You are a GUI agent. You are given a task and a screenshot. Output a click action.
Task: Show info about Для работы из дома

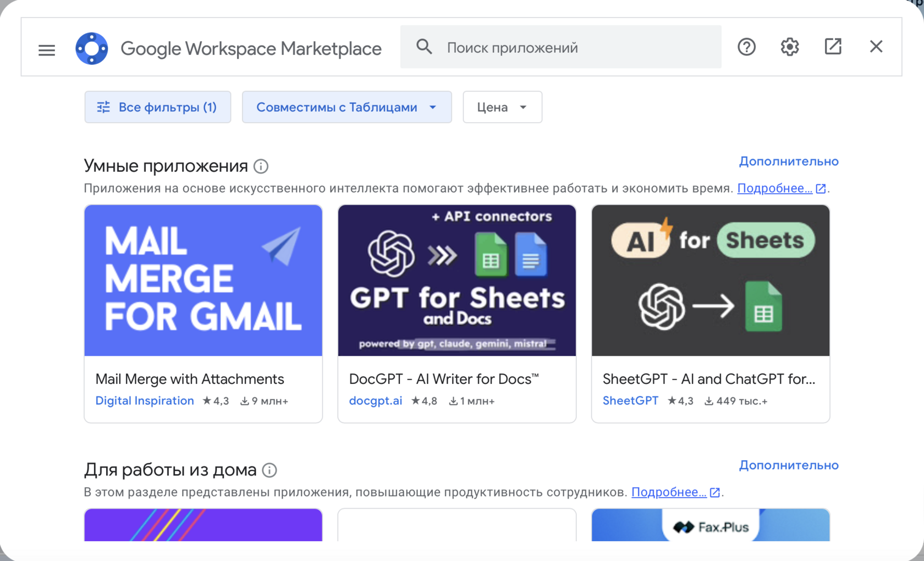[x=269, y=470]
